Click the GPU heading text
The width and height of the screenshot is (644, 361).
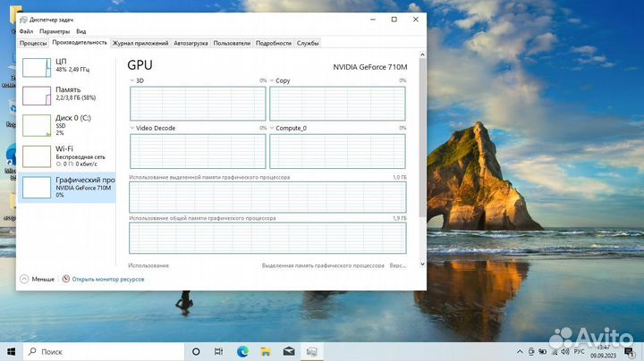coord(140,65)
